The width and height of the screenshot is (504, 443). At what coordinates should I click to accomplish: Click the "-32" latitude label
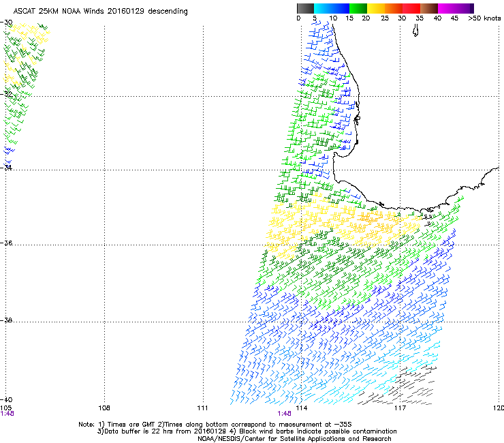(x=6, y=94)
